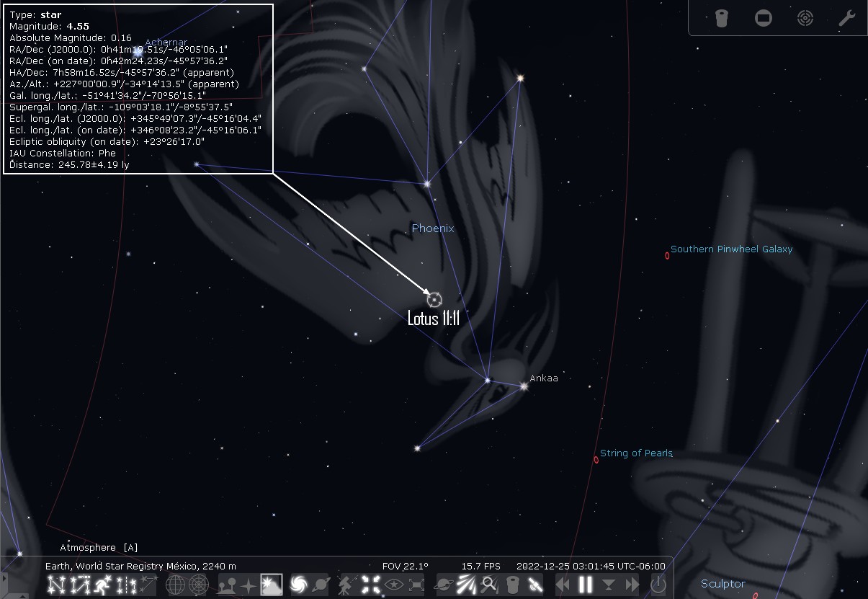Viewport: 868px width, 599px height.
Task: Click the Quit power button
Action: (x=658, y=585)
